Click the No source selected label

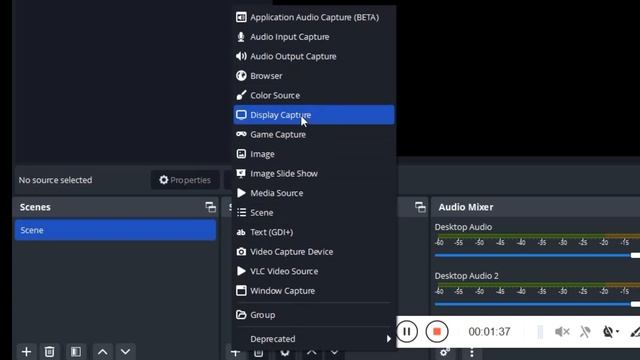tap(56, 180)
